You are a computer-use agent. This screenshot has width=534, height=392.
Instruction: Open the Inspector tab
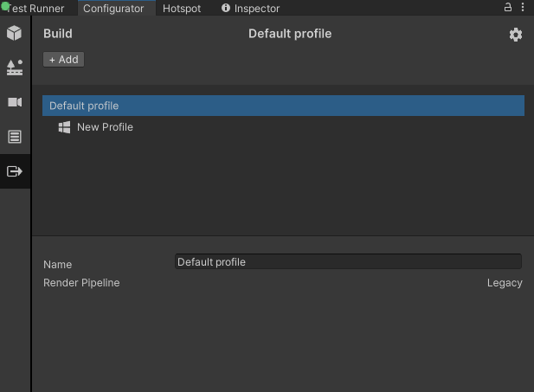pyautogui.click(x=251, y=9)
